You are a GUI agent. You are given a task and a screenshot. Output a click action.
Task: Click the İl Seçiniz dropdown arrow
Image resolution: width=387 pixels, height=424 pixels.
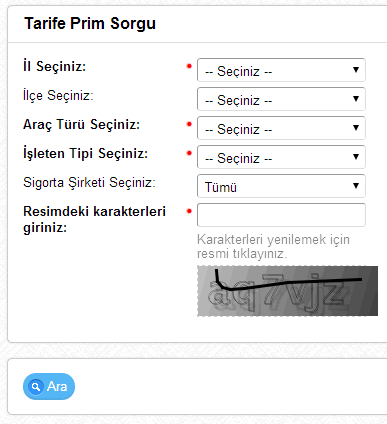[356, 70]
